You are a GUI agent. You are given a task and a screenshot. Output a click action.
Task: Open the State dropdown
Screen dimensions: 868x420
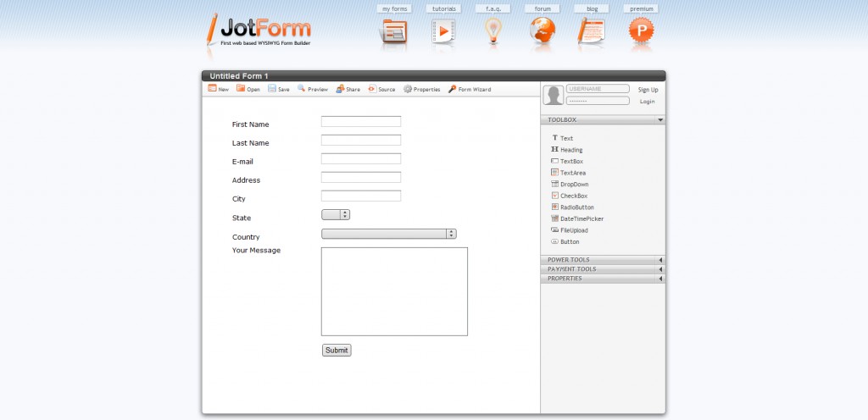pos(336,215)
